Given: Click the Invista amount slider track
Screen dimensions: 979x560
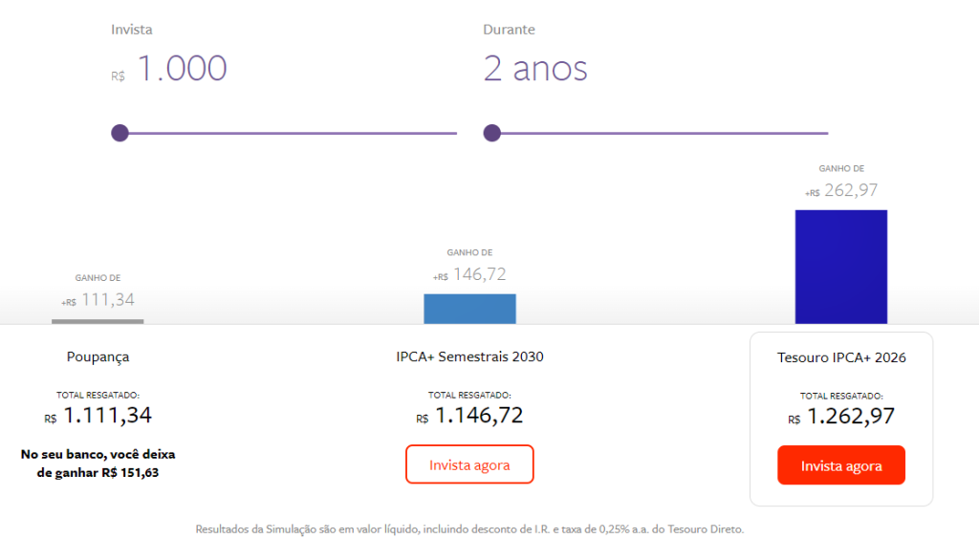Looking at the screenshot, I should click(287, 133).
